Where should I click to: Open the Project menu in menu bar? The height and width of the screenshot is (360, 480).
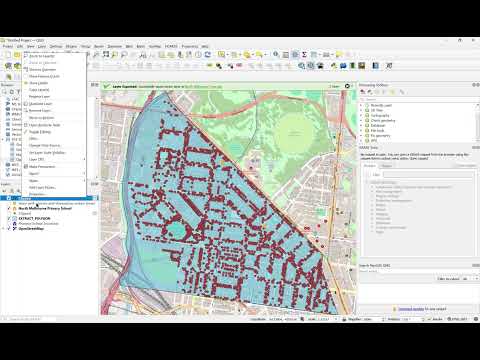pyautogui.click(x=8, y=46)
